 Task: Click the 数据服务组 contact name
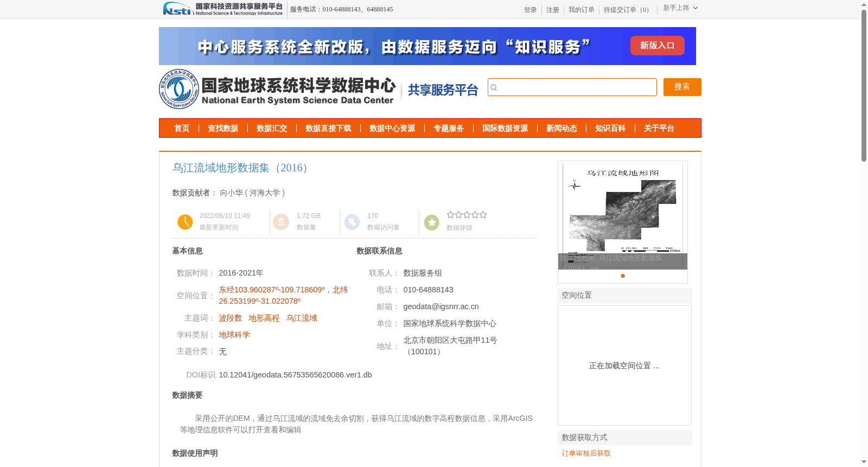point(423,273)
